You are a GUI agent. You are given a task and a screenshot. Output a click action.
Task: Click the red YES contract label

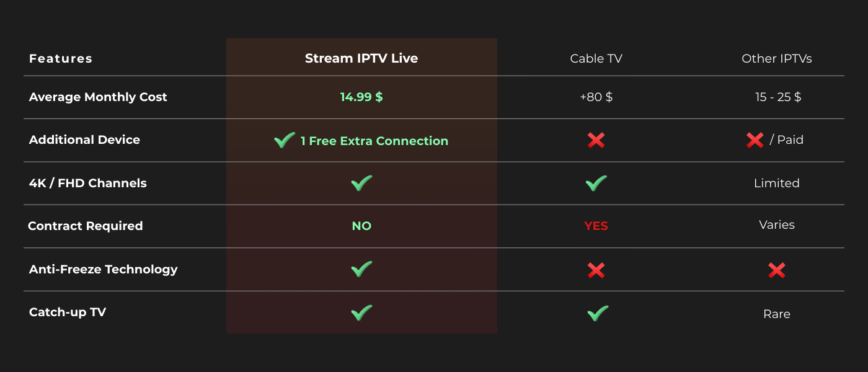(x=596, y=226)
